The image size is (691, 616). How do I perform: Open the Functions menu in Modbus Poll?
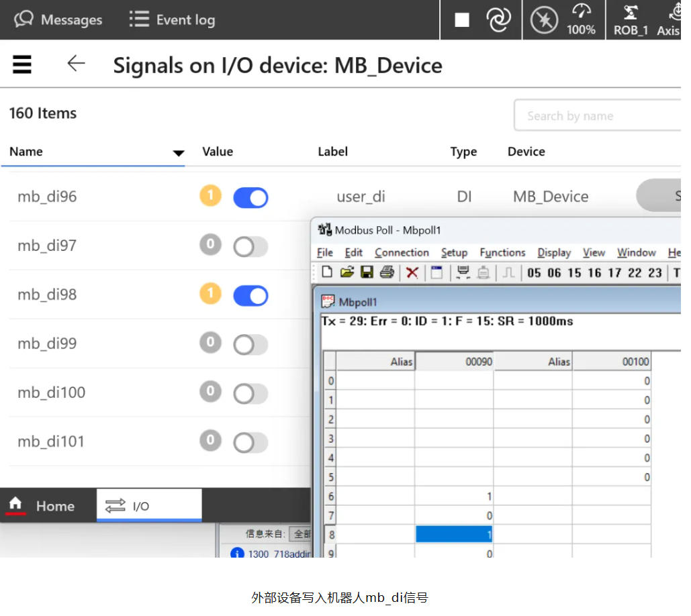[502, 252]
